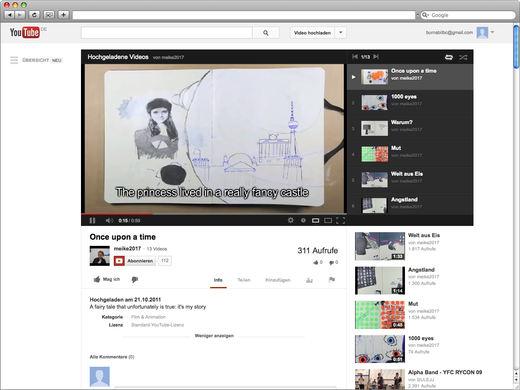Click the browser share toolbar button
The height and width of the screenshot is (390, 520).
tap(49, 15)
